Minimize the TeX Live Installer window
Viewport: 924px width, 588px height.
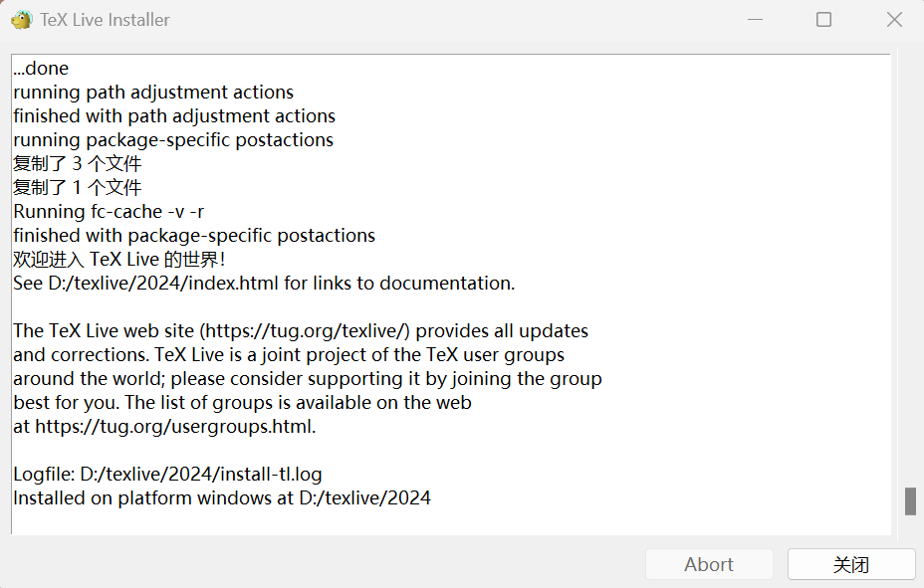(x=754, y=20)
